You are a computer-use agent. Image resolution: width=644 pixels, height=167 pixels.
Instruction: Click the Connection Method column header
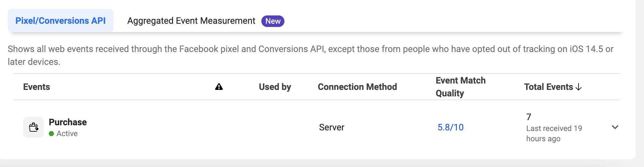pyautogui.click(x=357, y=87)
